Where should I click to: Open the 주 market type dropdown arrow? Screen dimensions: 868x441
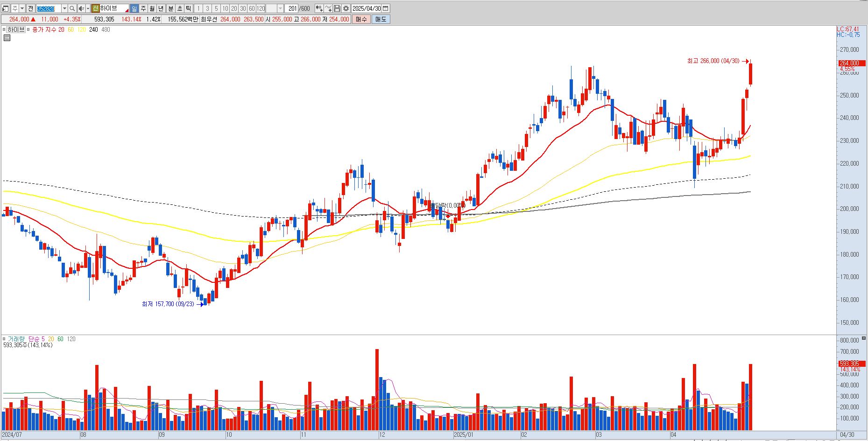click(22, 8)
